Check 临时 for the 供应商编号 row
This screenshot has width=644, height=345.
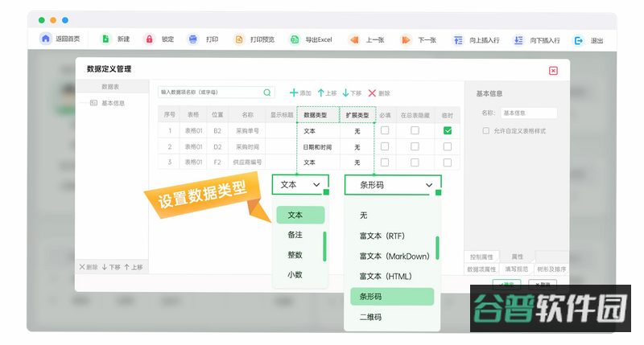[448, 162]
